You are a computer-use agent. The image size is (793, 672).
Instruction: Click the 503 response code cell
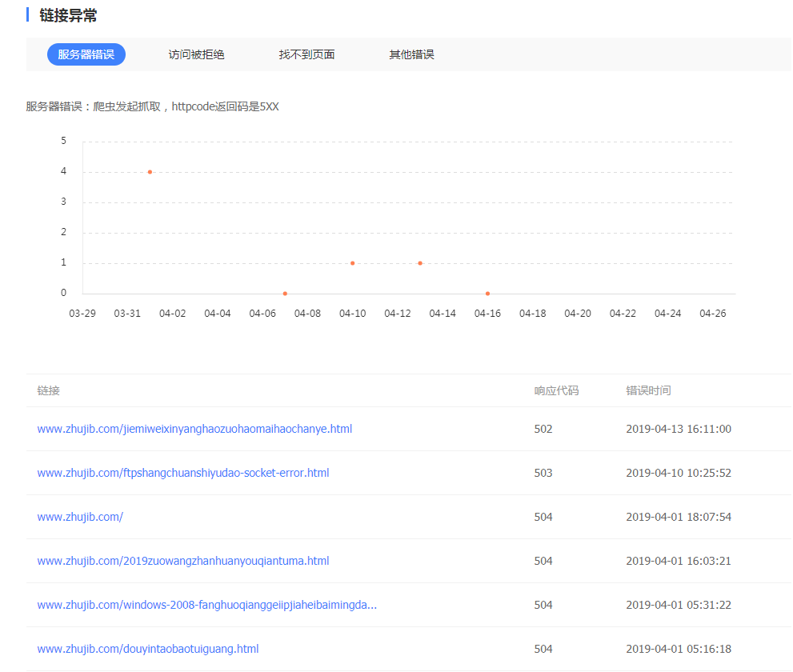(543, 473)
